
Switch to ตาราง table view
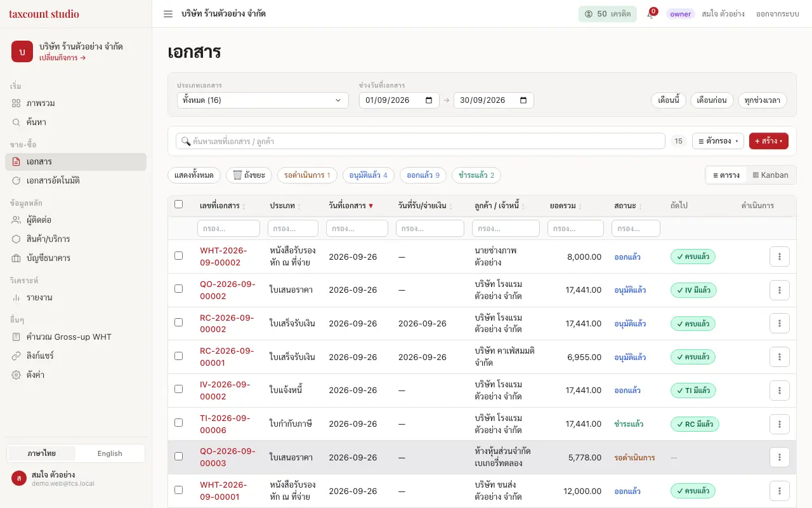pyautogui.click(x=726, y=175)
